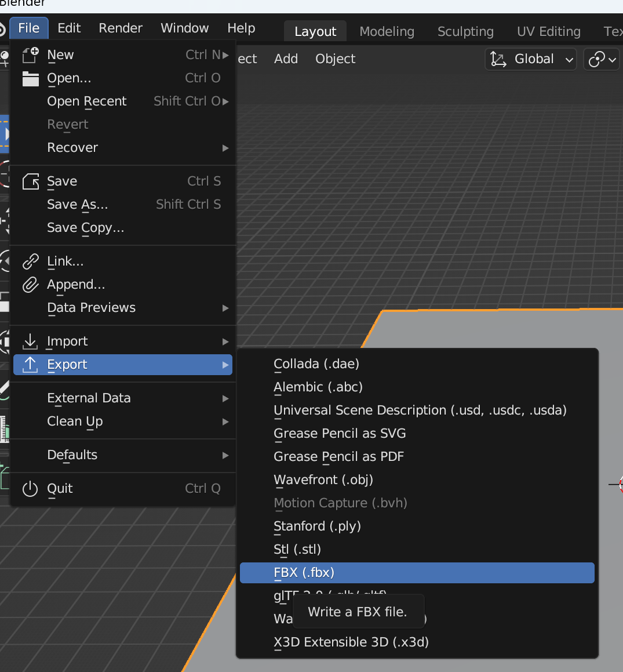Open the Object menu in viewport header
The width and height of the screenshot is (623, 672).
tap(335, 59)
